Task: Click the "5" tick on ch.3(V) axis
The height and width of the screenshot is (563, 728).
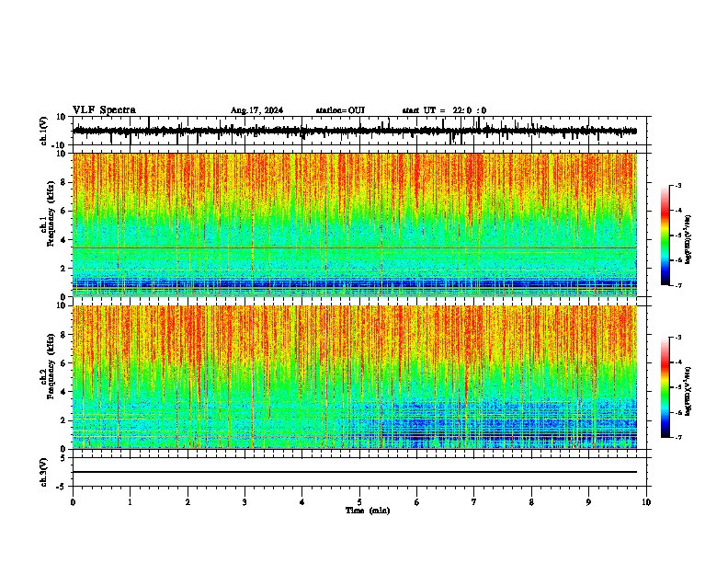Action: click(x=64, y=458)
